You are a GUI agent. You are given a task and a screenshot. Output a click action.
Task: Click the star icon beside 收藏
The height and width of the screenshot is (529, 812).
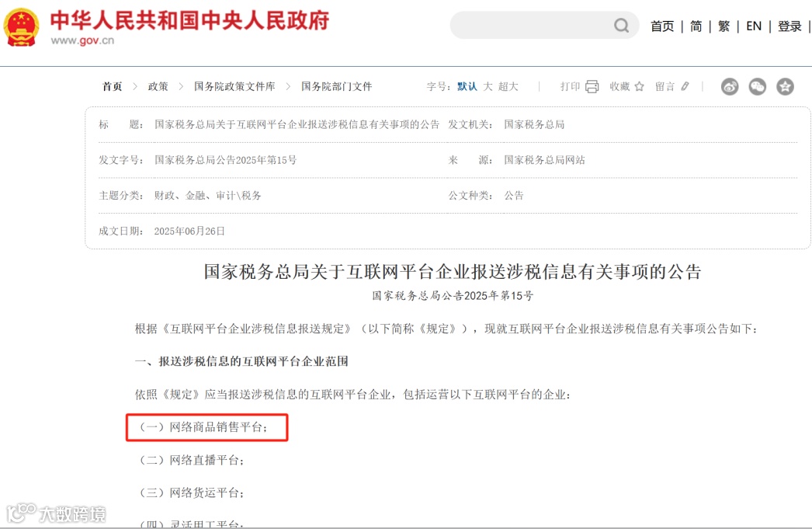click(641, 86)
